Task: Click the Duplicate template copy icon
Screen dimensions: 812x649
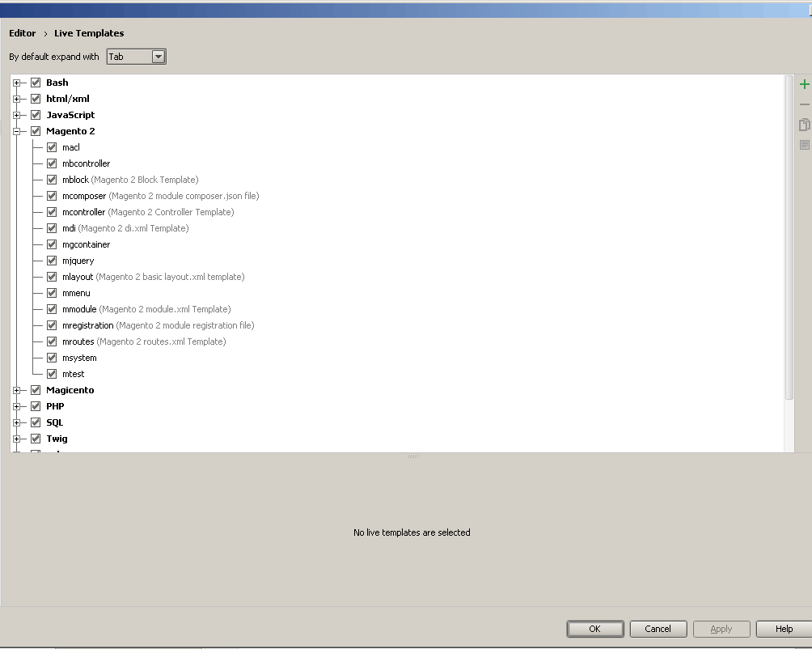Action: coord(804,125)
